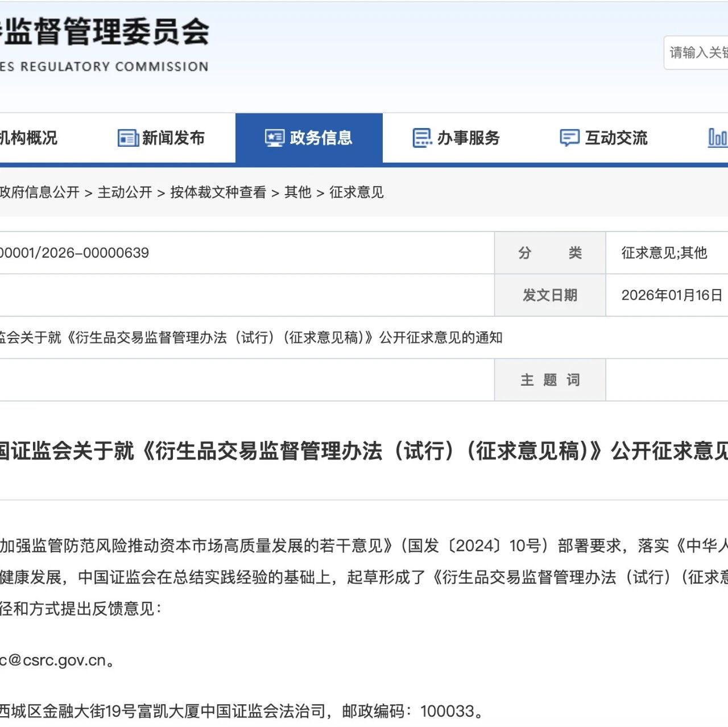Screen dimensions: 728x727
Task: Follow the 政府信息公开 breadcrumb link
Action: [39, 192]
